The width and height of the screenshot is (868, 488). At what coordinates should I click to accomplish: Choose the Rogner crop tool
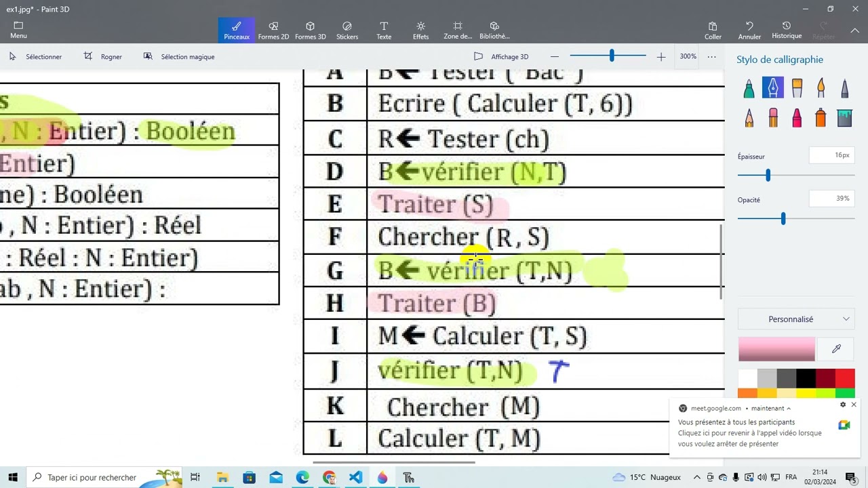tap(102, 57)
